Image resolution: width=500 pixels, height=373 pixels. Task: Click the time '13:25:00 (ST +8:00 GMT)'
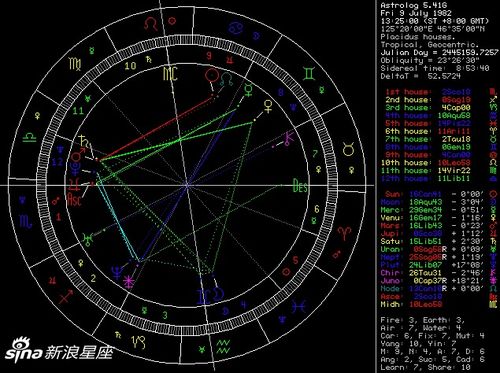(435, 21)
